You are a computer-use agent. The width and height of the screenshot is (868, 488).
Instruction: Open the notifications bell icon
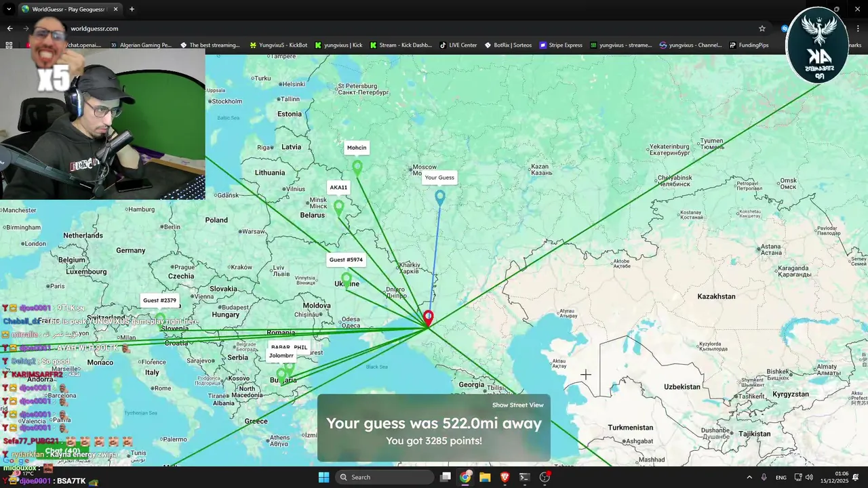[x=856, y=477]
